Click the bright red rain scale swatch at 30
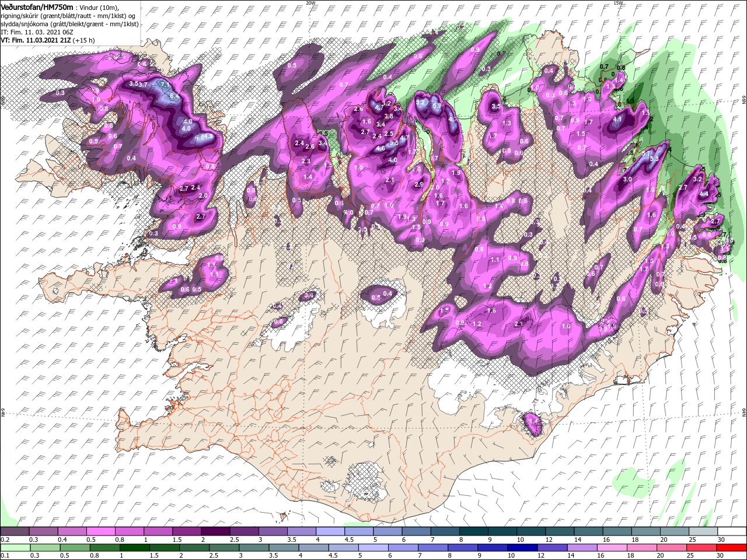The image size is (747, 560). pyautogui.click(x=731, y=548)
